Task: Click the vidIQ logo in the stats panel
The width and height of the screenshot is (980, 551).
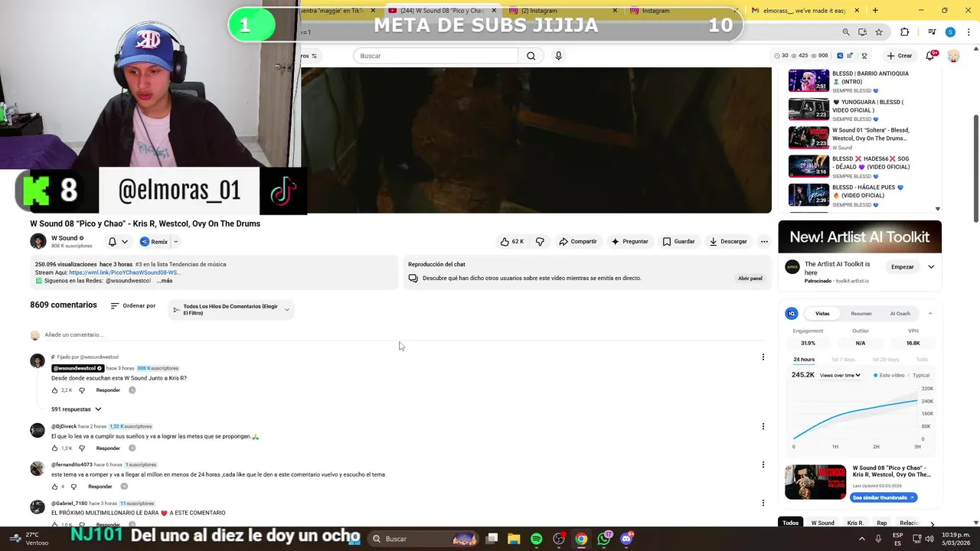Action: [792, 313]
